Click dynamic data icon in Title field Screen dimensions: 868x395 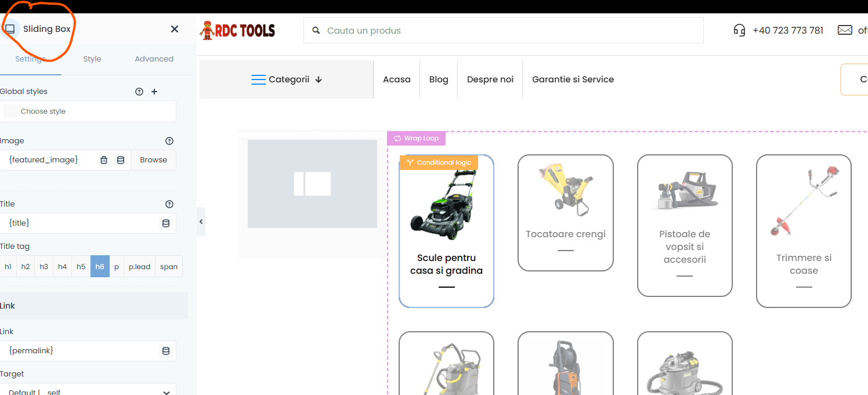tap(166, 223)
